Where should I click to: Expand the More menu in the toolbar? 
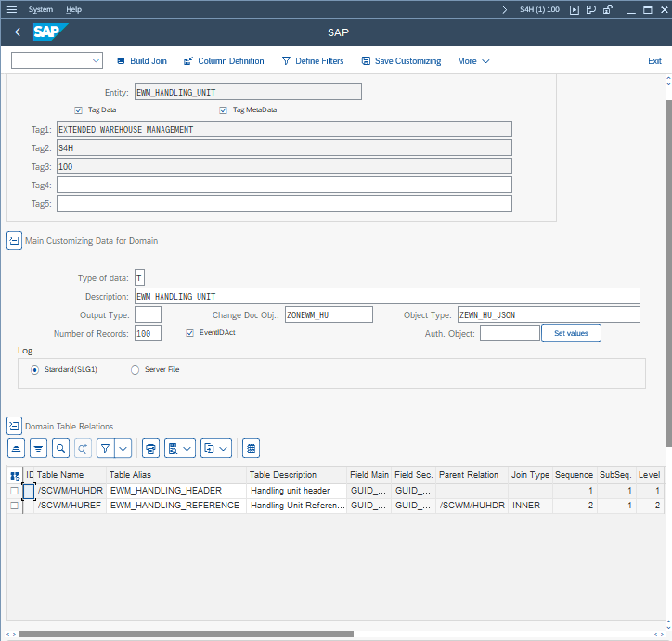pyautogui.click(x=473, y=61)
